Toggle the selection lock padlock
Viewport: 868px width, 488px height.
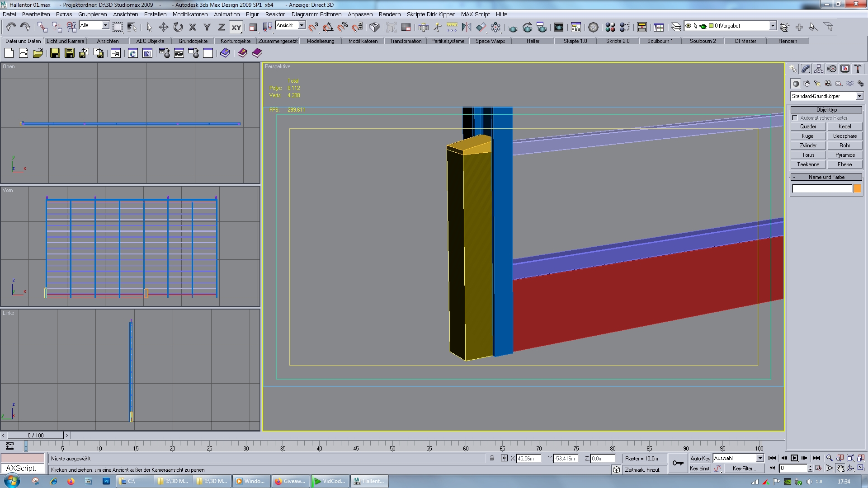click(x=492, y=458)
